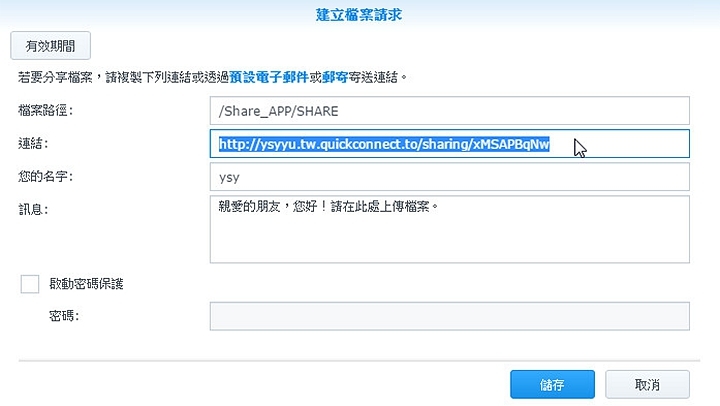Click the sharing instruction text starting 若要分享檔案
The width and height of the screenshot is (720, 406).
(213, 77)
